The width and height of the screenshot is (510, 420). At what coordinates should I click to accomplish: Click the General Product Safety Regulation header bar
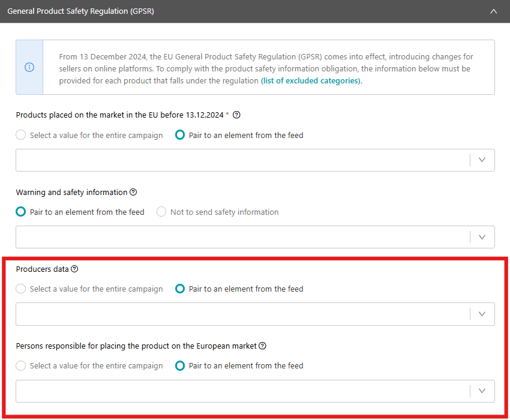click(x=255, y=11)
